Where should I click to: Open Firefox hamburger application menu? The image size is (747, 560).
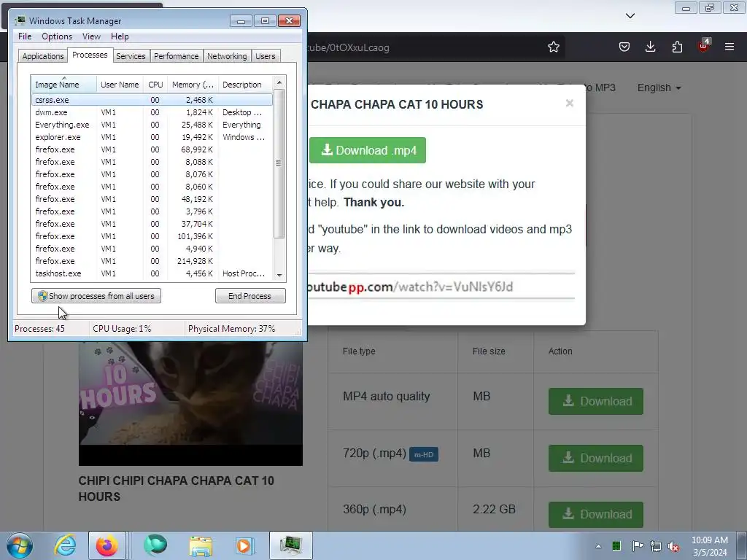(729, 47)
